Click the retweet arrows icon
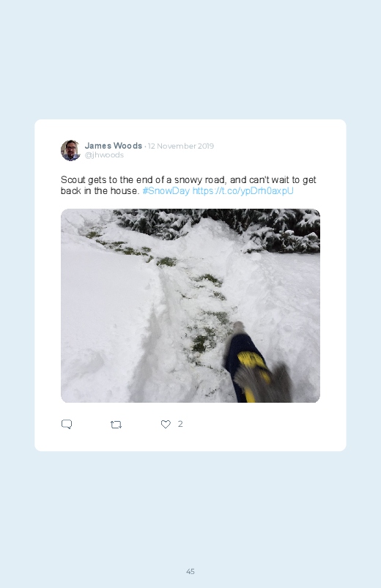Image resolution: width=381 pixels, height=588 pixels. pos(116,425)
